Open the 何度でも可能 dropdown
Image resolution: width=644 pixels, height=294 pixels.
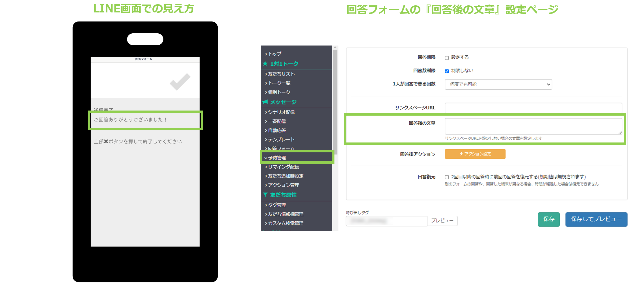pos(498,84)
